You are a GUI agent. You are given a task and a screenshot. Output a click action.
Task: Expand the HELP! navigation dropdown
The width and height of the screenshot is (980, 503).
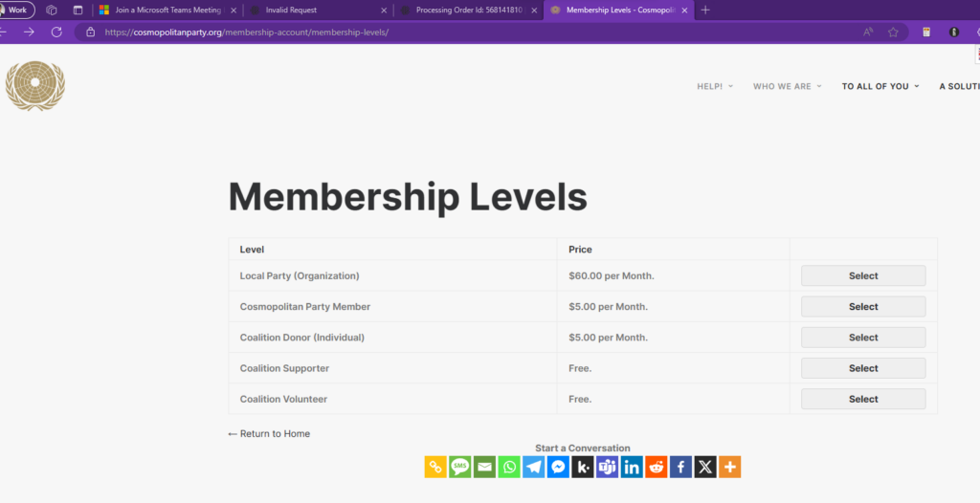pos(715,86)
